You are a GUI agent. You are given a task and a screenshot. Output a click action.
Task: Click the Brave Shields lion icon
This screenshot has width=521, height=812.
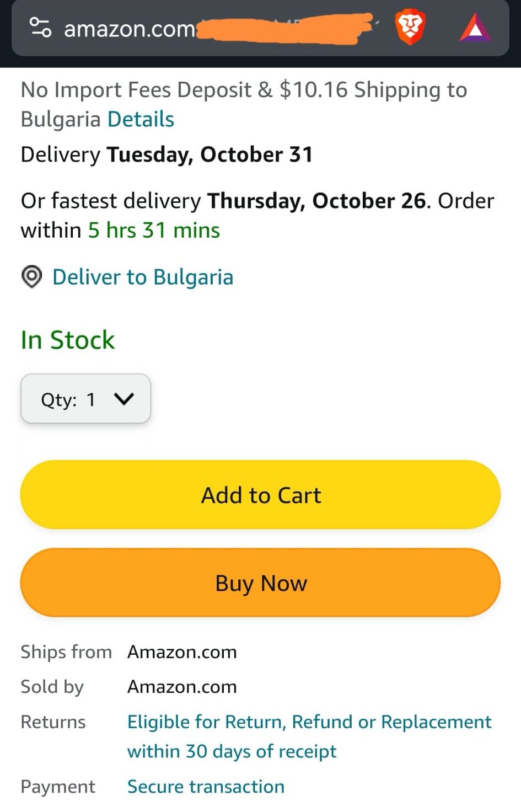pos(410,28)
